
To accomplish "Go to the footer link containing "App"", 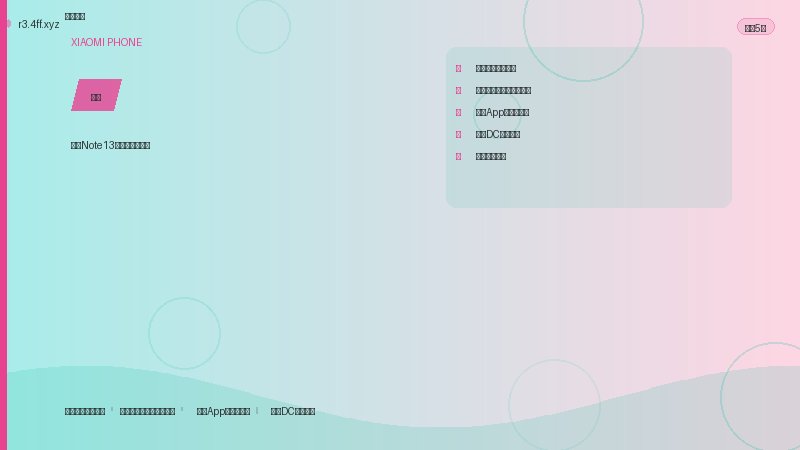I will coord(223,412).
